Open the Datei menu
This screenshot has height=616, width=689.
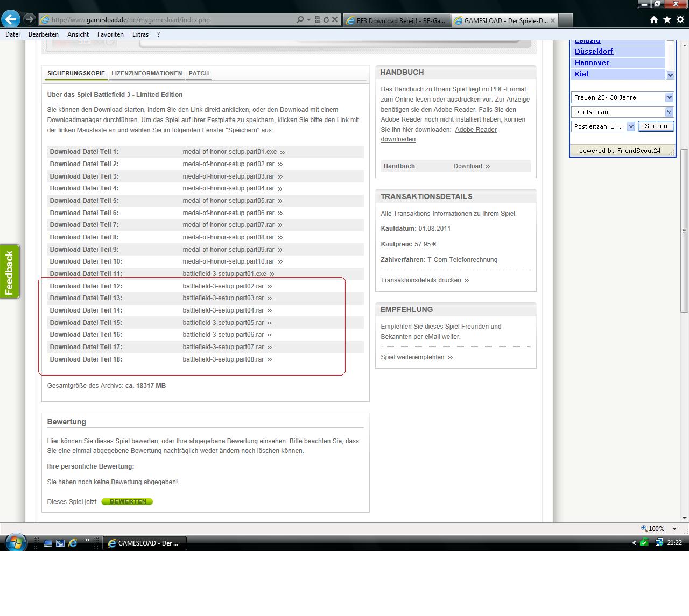point(12,34)
